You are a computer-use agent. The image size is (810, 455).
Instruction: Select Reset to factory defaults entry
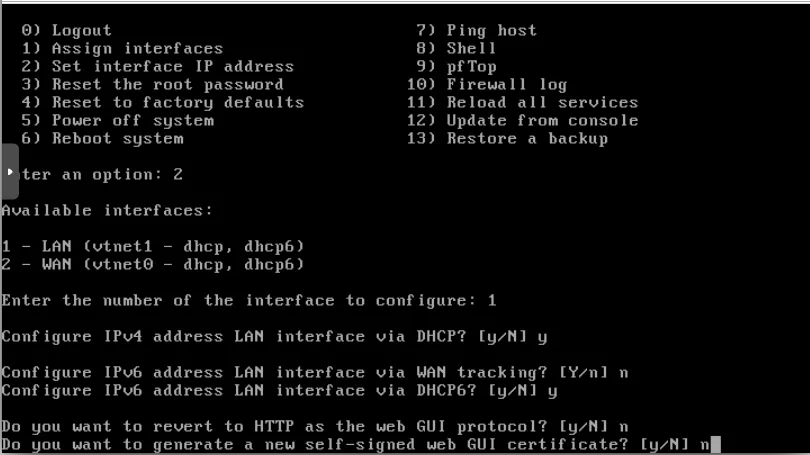click(x=177, y=103)
